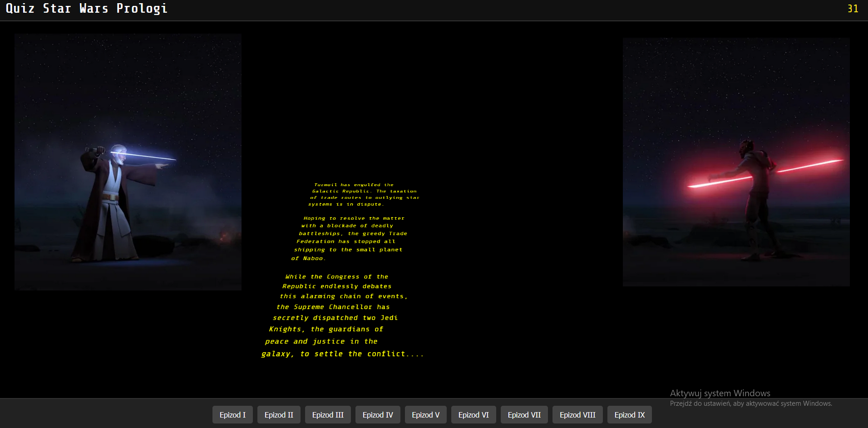Viewport: 868px width, 428px height.
Task: Choose the Epizod I answer button
Action: [232, 415]
